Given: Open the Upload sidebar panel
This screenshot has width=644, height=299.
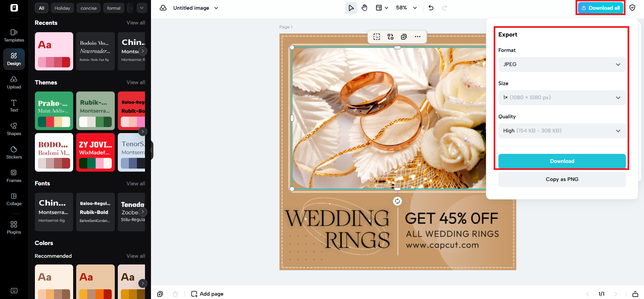Looking at the screenshot, I should coord(14,82).
